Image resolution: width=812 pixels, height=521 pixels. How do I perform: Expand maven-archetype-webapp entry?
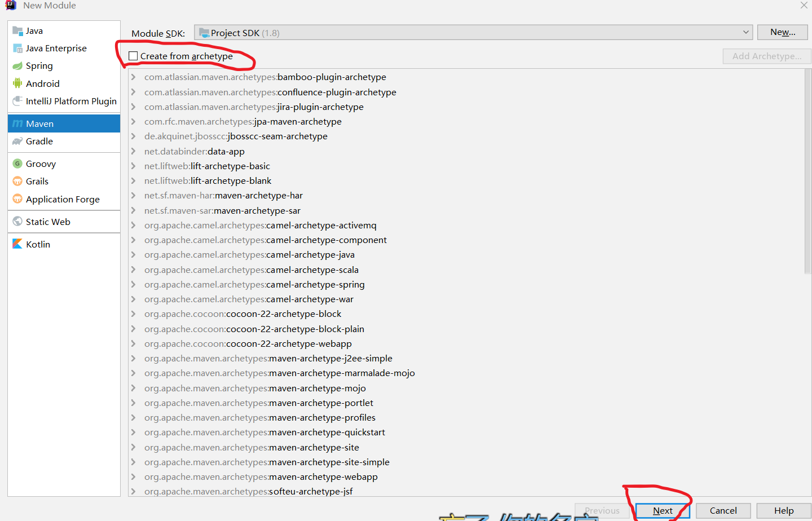134,476
